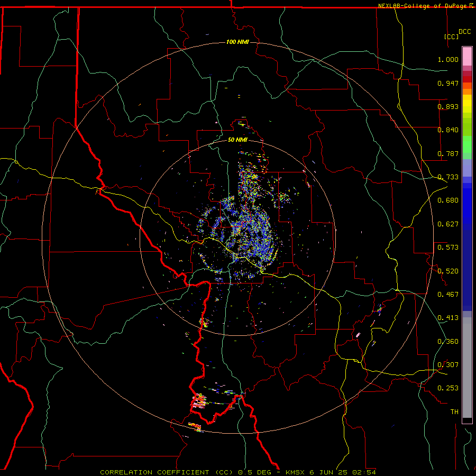
Task: Click the 0.573 scale value
Action: 448,248
